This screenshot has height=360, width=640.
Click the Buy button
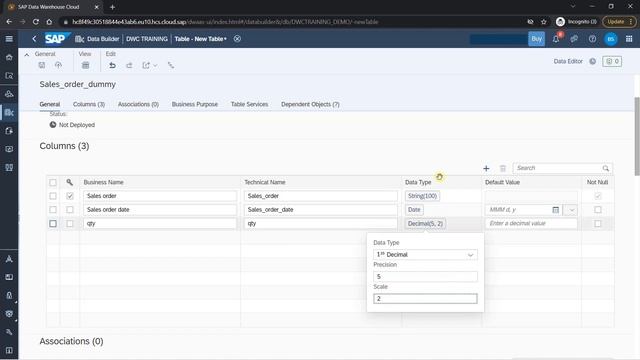coord(536,39)
